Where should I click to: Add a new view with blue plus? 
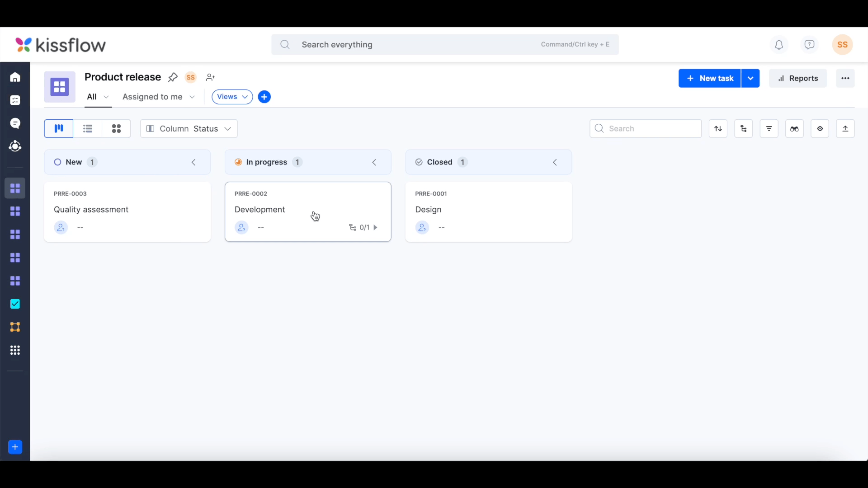264,97
